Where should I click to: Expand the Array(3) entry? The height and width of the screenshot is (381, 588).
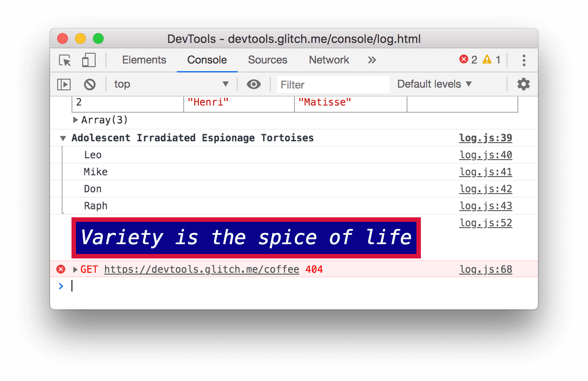[x=75, y=120]
